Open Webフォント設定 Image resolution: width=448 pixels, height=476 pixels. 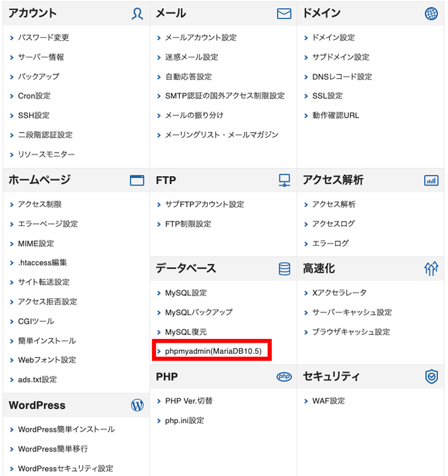[x=47, y=360]
